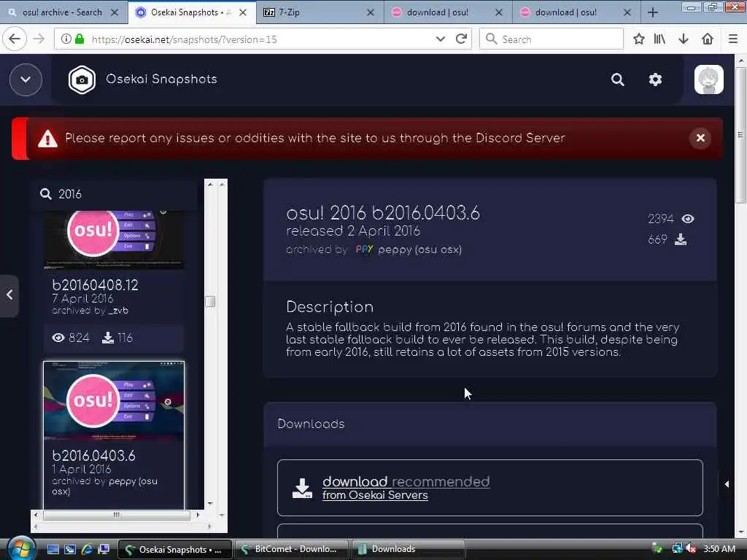The height and width of the screenshot is (560, 747).
Task: Click the downloads icon beside 669
Action: click(x=681, y=239)
